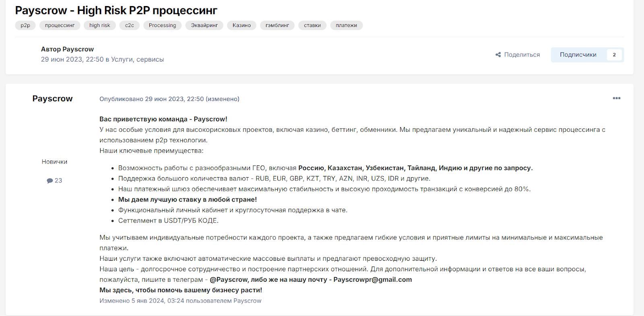This screenshot has height=316, width=644.
Task: Select the p2p tag
Action: pos(25,25)
